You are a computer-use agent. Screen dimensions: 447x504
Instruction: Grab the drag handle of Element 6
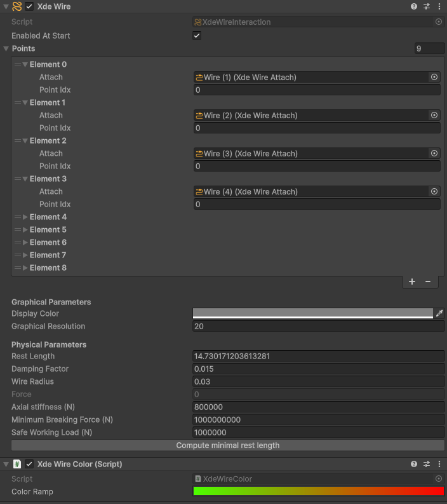point(18,242)
